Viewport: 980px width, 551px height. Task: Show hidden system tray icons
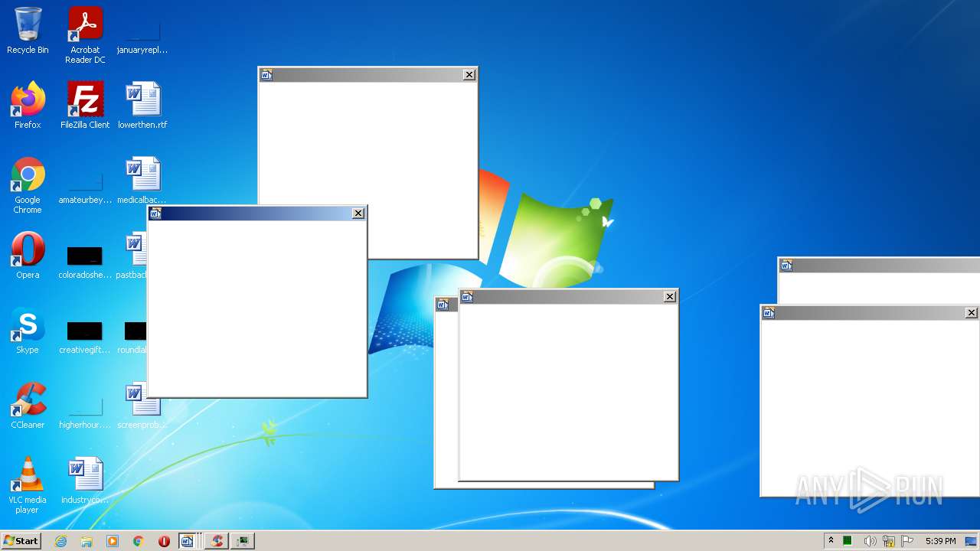pos(831,541)
